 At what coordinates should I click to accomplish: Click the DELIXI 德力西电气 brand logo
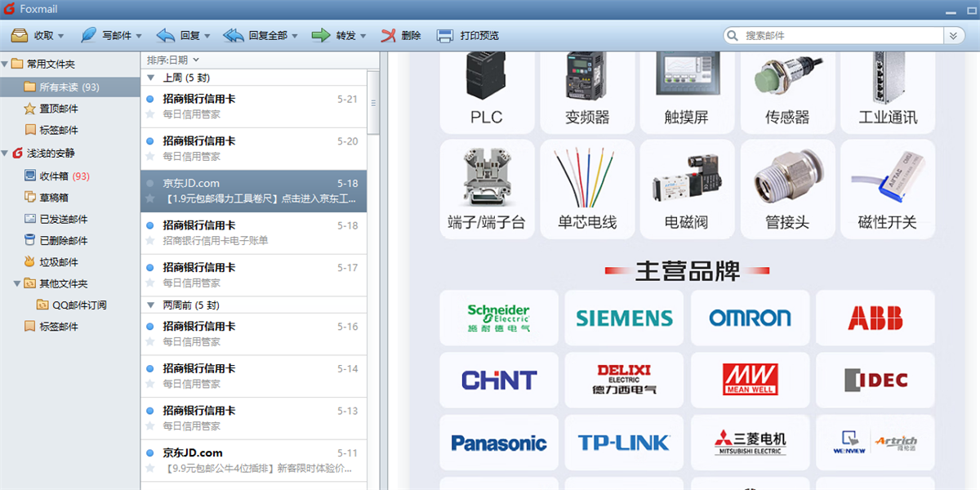(x=625, y=381)
